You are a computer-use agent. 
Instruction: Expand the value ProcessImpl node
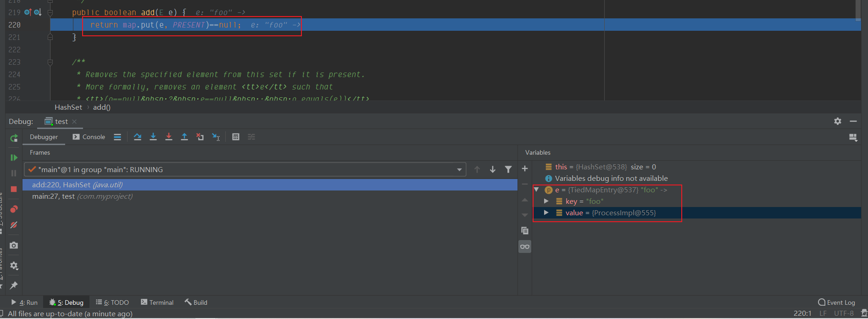coord(546,213)
